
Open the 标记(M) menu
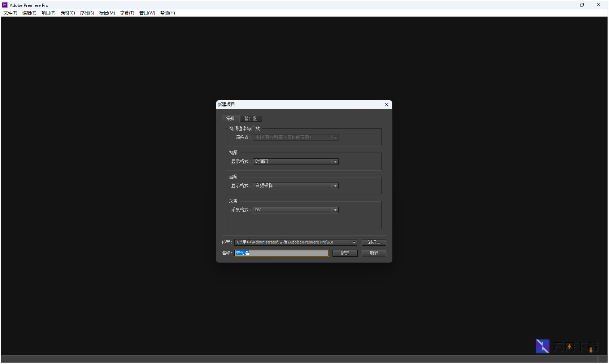pos(107,13)
